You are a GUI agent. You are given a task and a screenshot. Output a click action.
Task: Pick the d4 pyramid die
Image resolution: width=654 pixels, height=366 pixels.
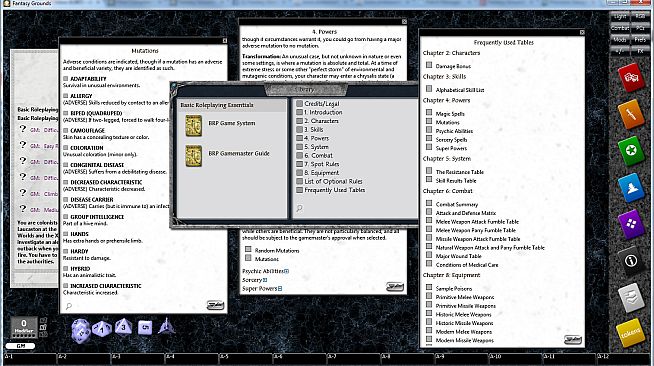pos(166,326)
